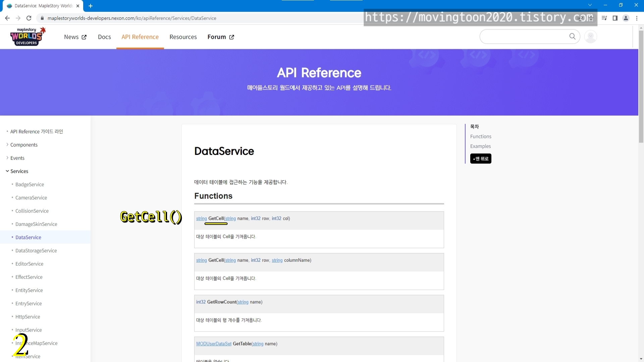Open EntryService in the sidebar
644x362 pixels.
click(x=29, y=304)
